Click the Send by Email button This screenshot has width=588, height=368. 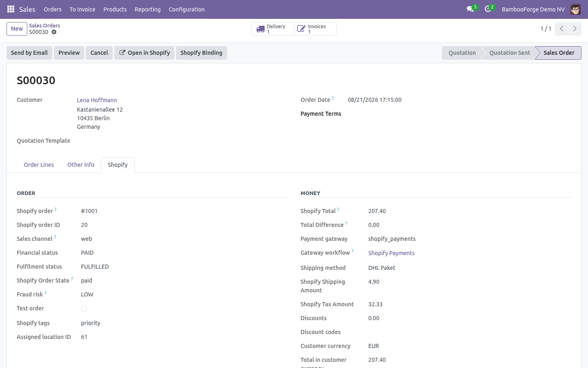click(29, 53)
